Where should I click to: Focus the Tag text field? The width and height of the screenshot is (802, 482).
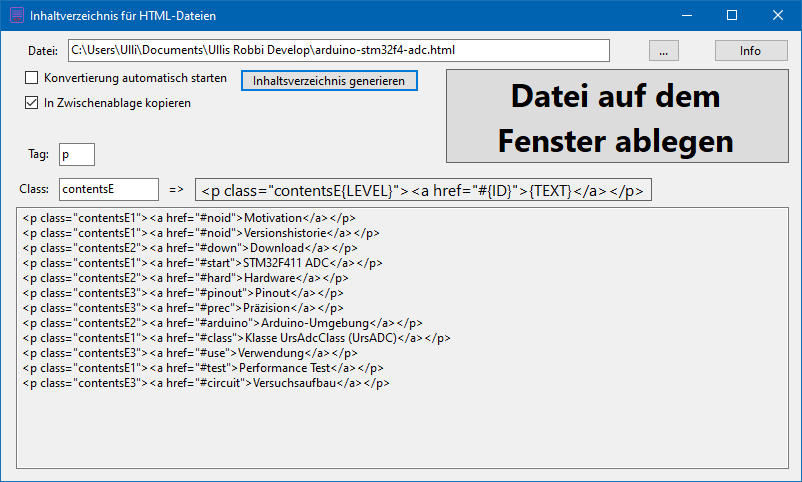point(77,154)
